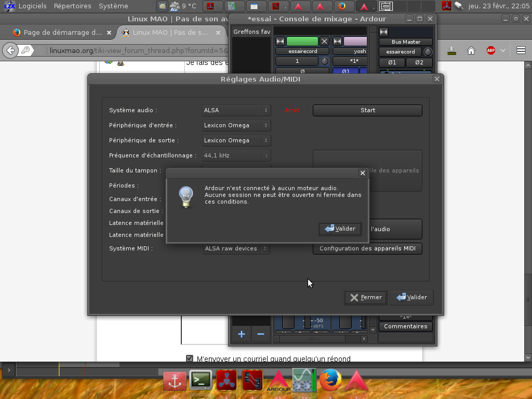Open the Logiciels menu in top panel
This screenshot has width=532, height=399.
pos(33,6)
